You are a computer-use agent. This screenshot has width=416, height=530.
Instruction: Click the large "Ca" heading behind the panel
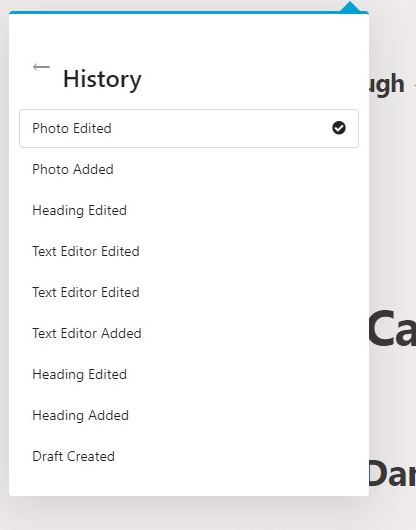[392, 329]
